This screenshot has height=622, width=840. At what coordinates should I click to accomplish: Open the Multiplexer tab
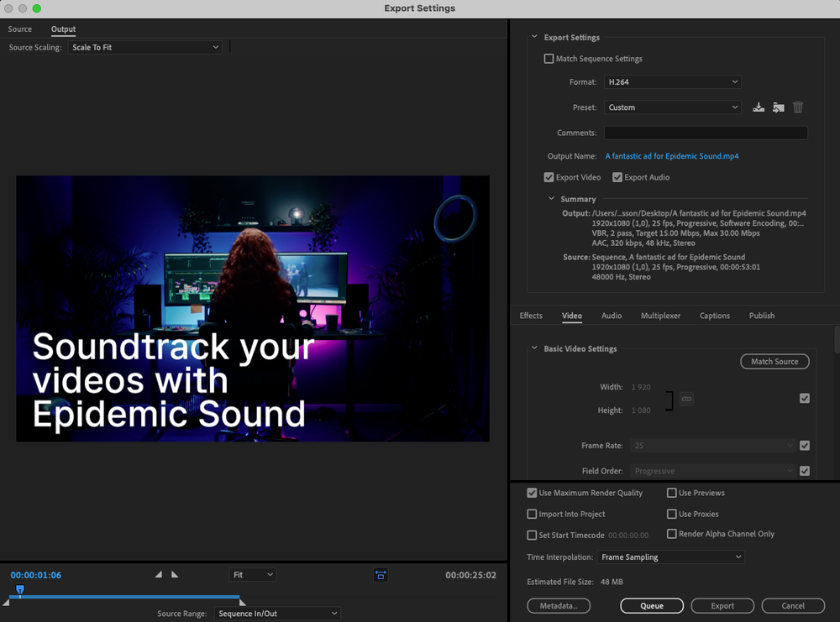(x=660, y=316)
